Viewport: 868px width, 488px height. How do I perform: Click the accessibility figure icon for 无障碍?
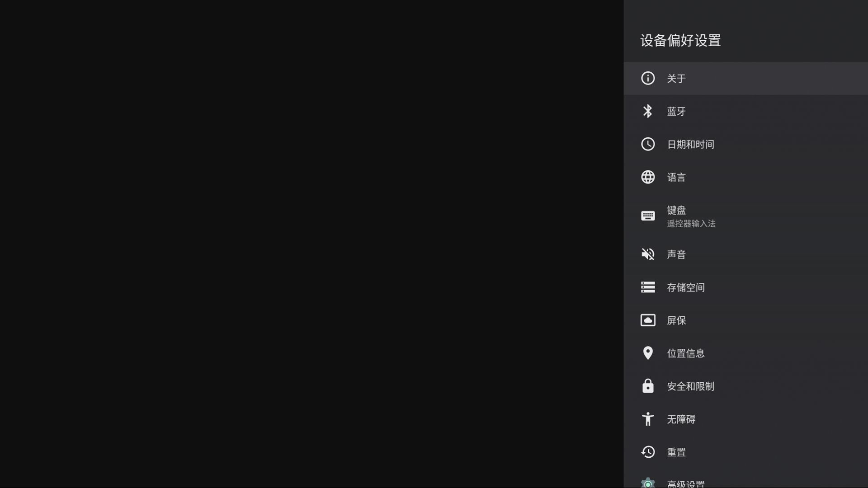click(x=648, y=419)
